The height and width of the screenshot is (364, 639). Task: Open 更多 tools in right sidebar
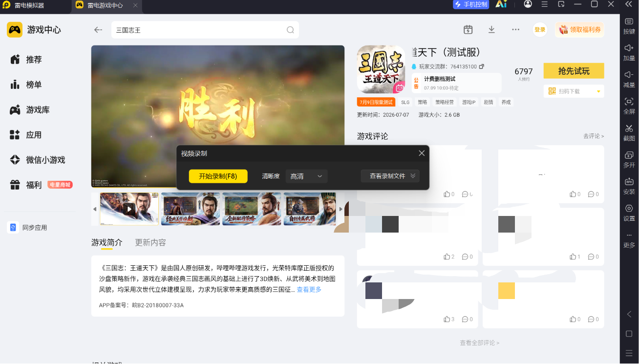click(x=629, y=240)
